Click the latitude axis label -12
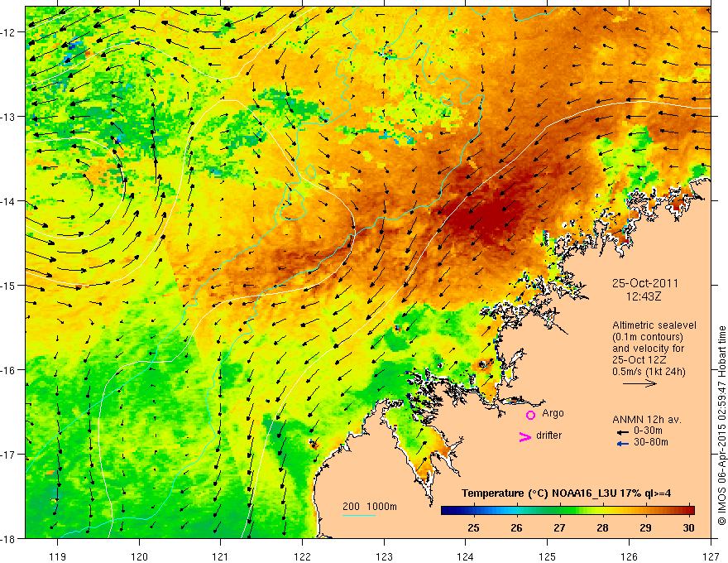 (9, 32)
